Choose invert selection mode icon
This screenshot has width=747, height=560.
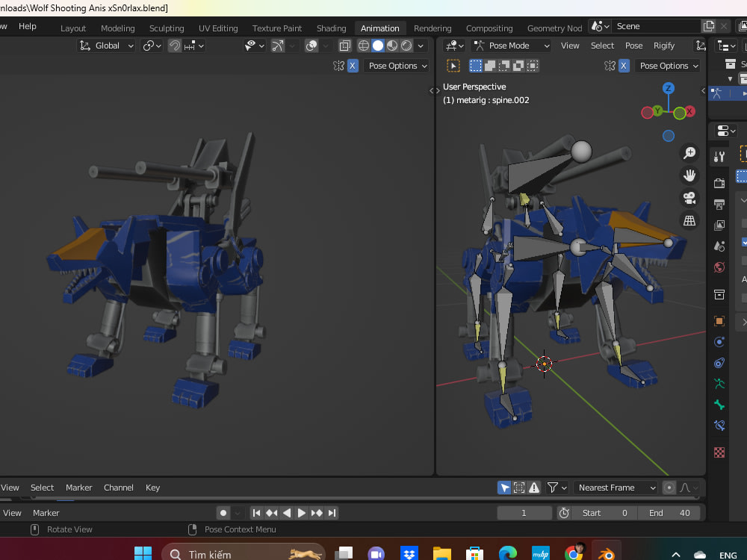[x=518, y=66]
